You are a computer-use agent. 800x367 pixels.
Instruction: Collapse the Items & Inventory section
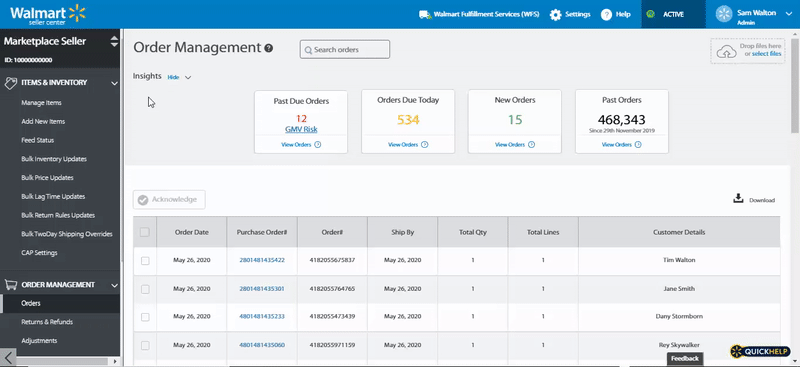tap(114, 83)
